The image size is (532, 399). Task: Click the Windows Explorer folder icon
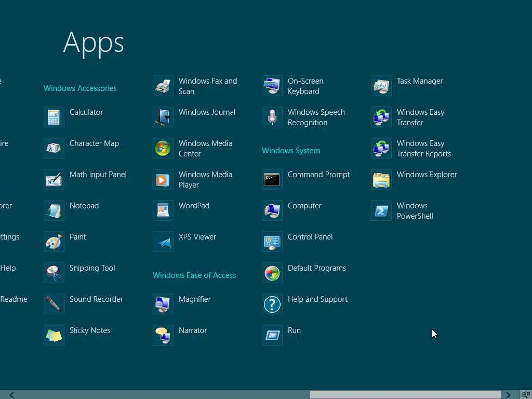(381, 179)
